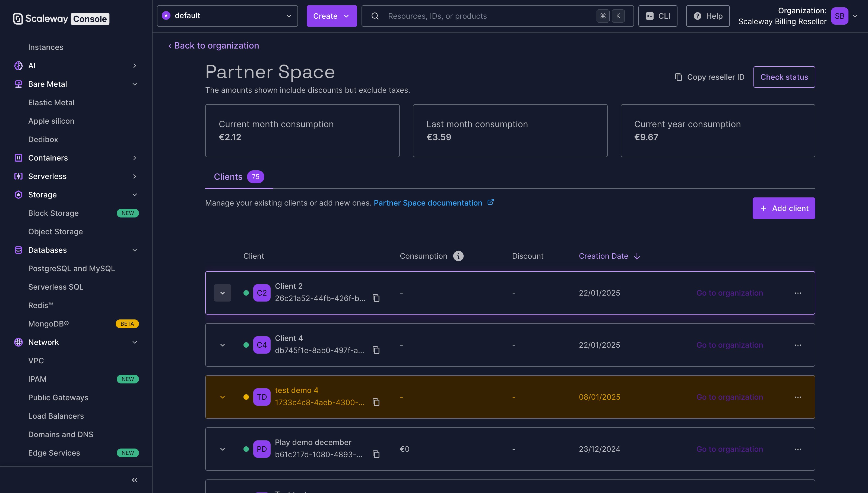Image resolution: width=868 pixels, height=493 pixels.
Task: Open IPAM in sidebar
Action: click(x=37, y=379)
